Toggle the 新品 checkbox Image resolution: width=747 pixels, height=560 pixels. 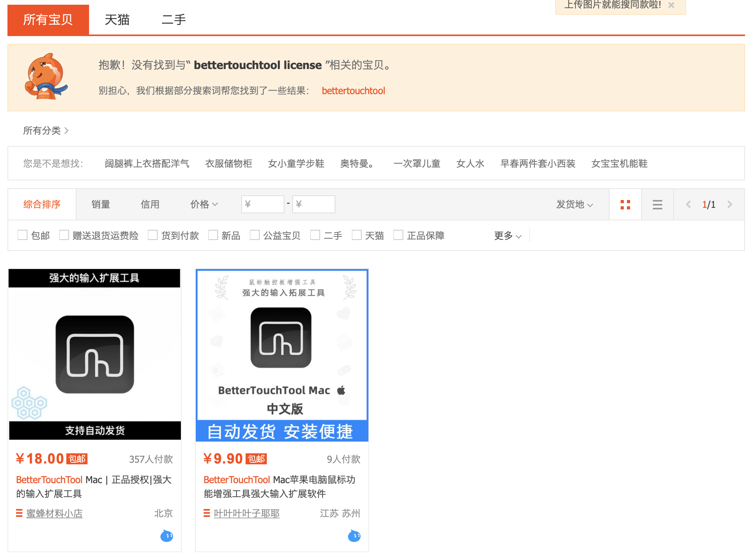click(x=213, y=235)
